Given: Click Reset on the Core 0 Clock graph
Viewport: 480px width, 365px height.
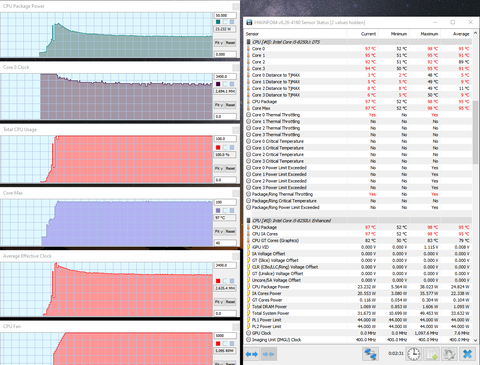Looking at the screenshot, I should click(x=230, y=105).
